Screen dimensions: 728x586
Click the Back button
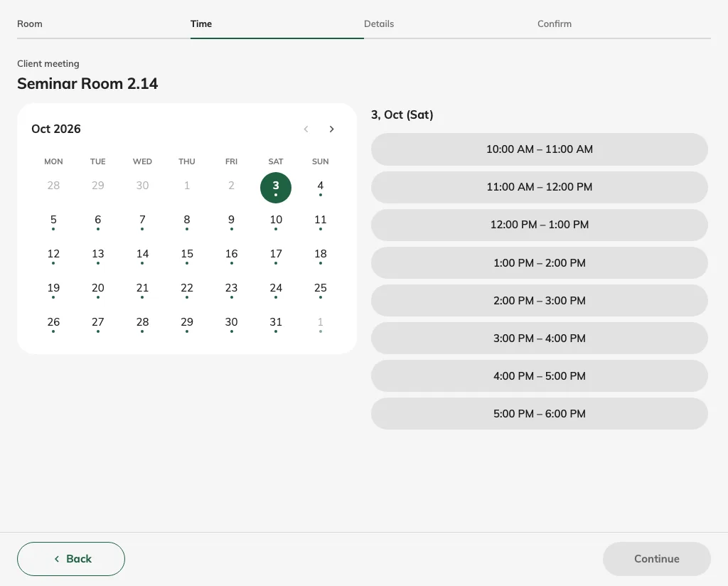71,559
